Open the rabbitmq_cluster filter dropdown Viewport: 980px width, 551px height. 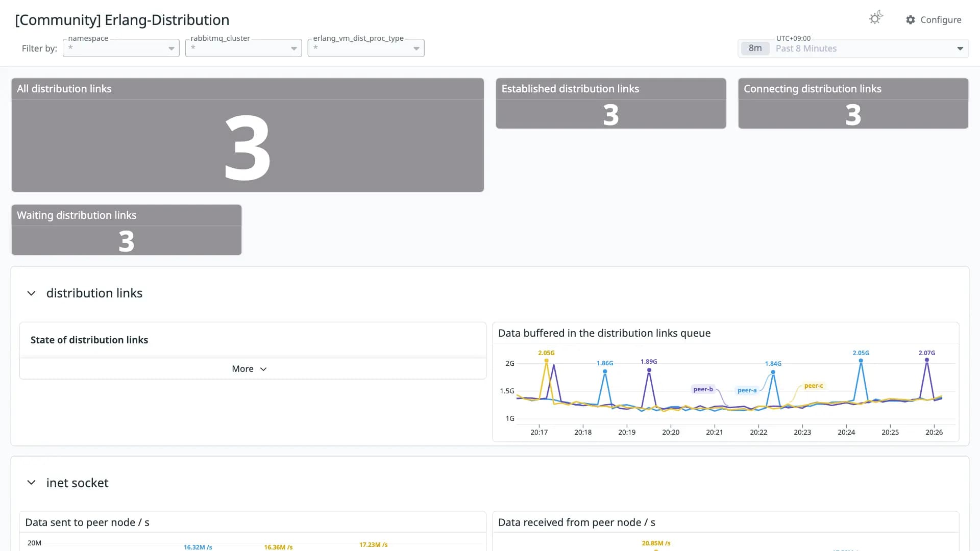point(243,48)
